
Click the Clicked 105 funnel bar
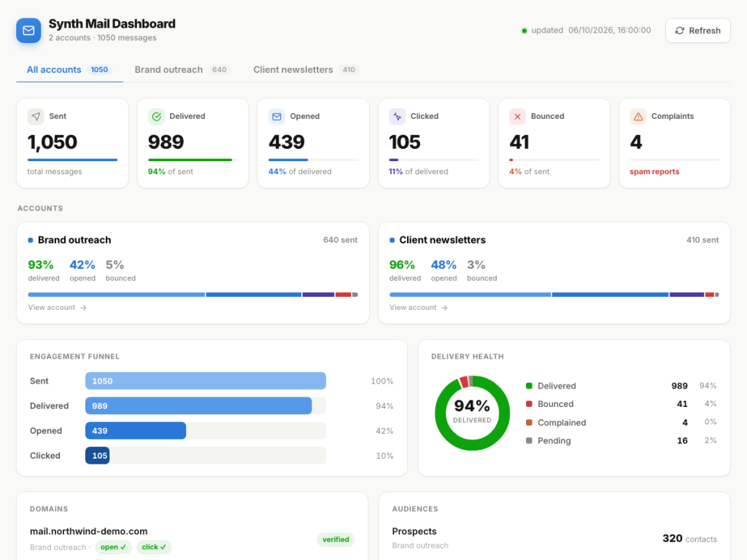97,455
